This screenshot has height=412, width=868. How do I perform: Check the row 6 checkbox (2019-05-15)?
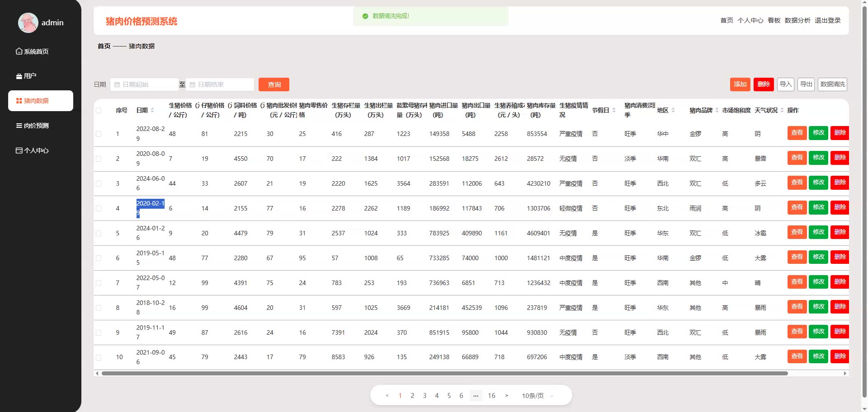click(99, 258)
